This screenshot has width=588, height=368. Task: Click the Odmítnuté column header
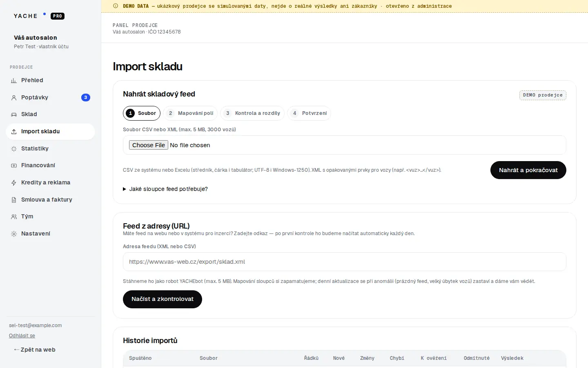click(x=477, y=358)
